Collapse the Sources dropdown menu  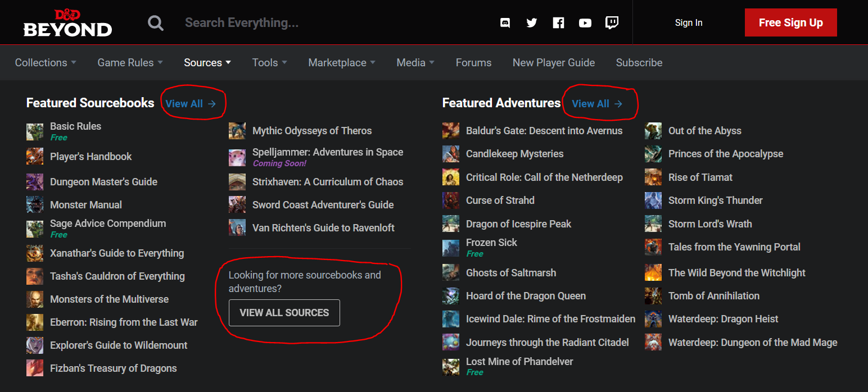pos(207,62)
